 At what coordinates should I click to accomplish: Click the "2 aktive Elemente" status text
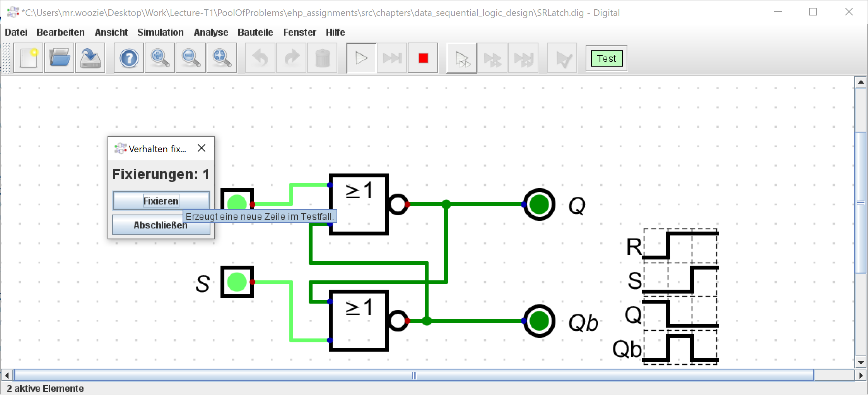click(45, 388)
